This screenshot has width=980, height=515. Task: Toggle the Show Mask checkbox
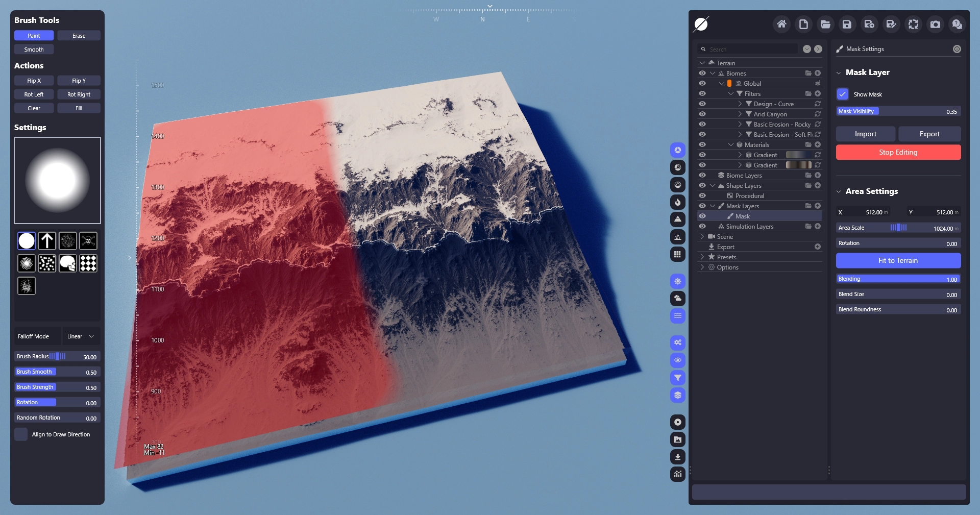(x=843, y=94)
